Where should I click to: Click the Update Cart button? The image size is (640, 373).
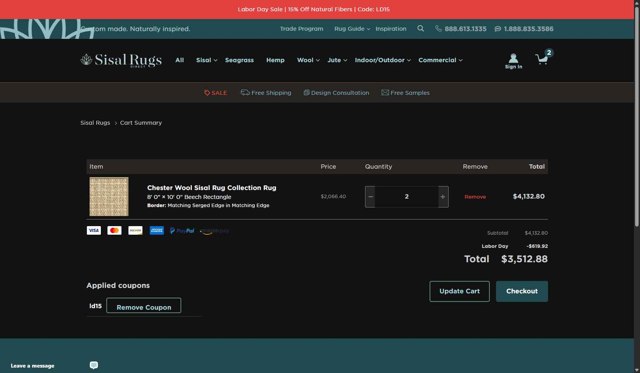point(460,291)
